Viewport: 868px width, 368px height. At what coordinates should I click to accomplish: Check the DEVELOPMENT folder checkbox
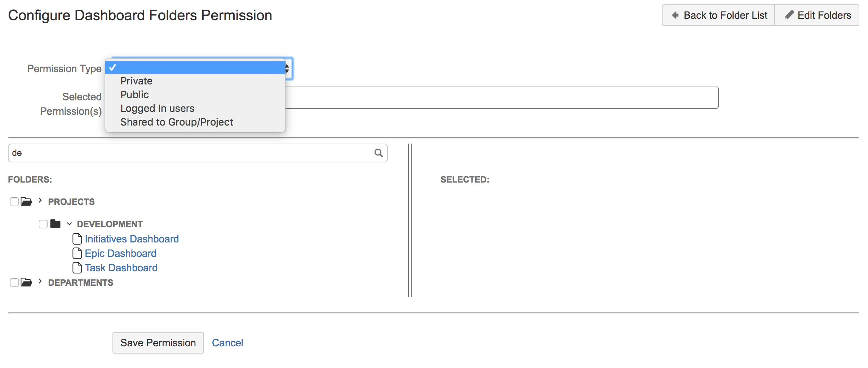click(43, 224)
